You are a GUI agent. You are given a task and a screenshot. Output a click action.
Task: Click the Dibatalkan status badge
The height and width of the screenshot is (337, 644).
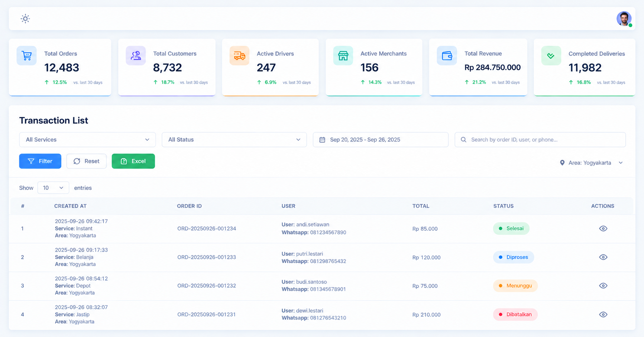[x=515, y=314]
